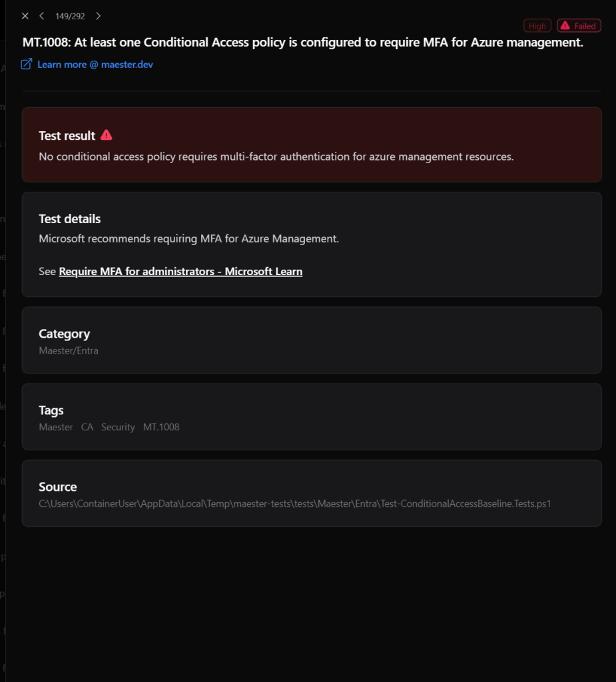Select the Maester tag
616x682 pixels.
click(x=56, y=427)
